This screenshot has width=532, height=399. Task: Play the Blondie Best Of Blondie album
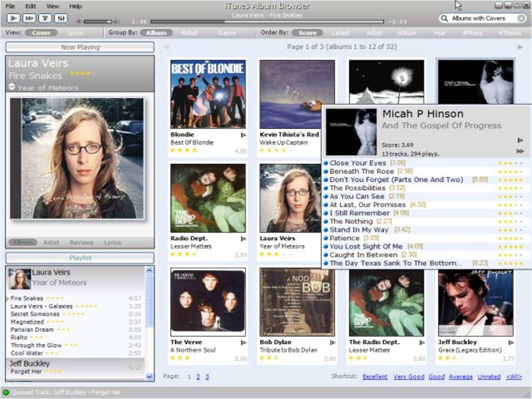coord(243,135)
